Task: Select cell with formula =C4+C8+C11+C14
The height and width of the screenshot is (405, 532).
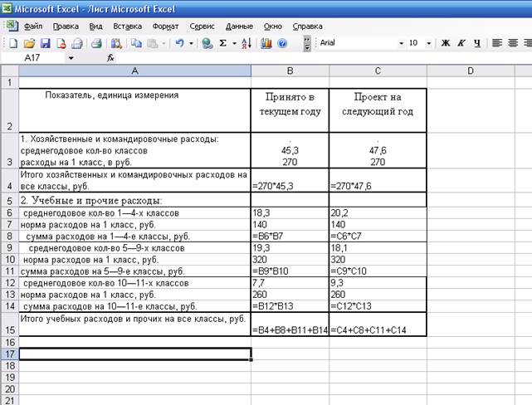Action: point(378,324)
